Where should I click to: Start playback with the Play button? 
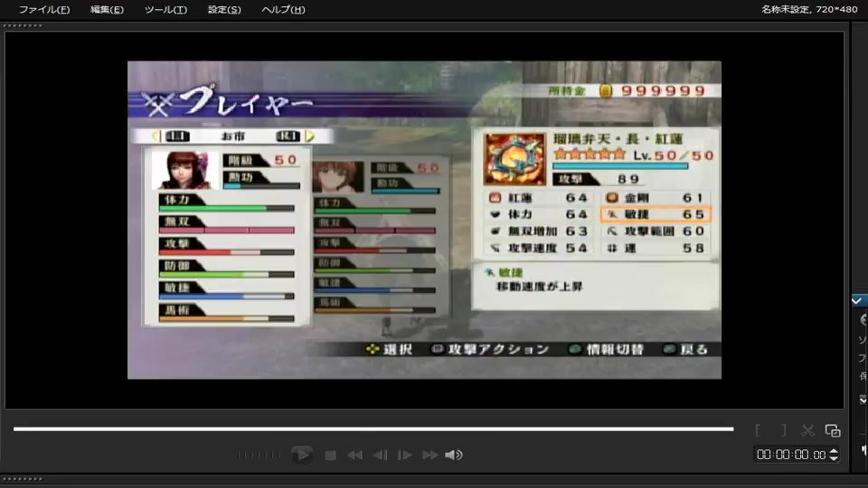point(302,455)
